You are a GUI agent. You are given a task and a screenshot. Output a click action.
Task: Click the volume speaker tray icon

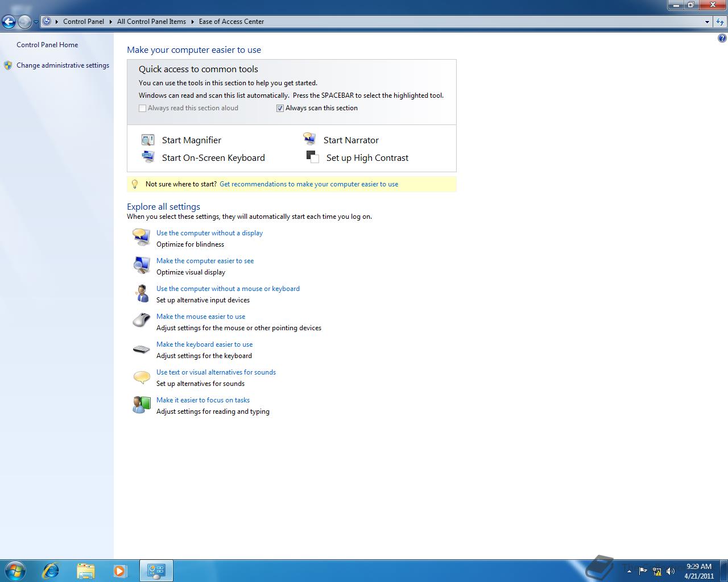click(x=671, y=571)
